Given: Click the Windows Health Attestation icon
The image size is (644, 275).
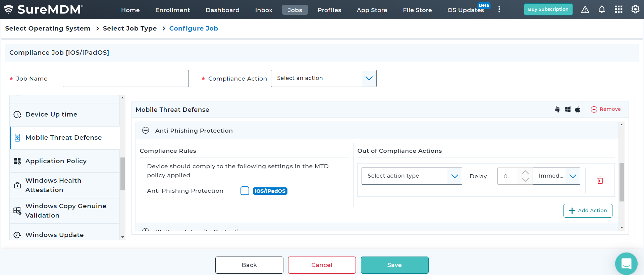Looking at the screenshot, I should [x=17, y=185].
